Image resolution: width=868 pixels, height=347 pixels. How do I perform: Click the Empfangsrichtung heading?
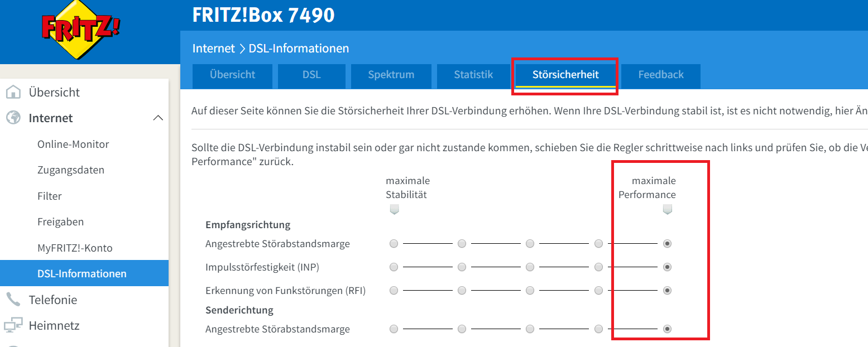(248, 225)
